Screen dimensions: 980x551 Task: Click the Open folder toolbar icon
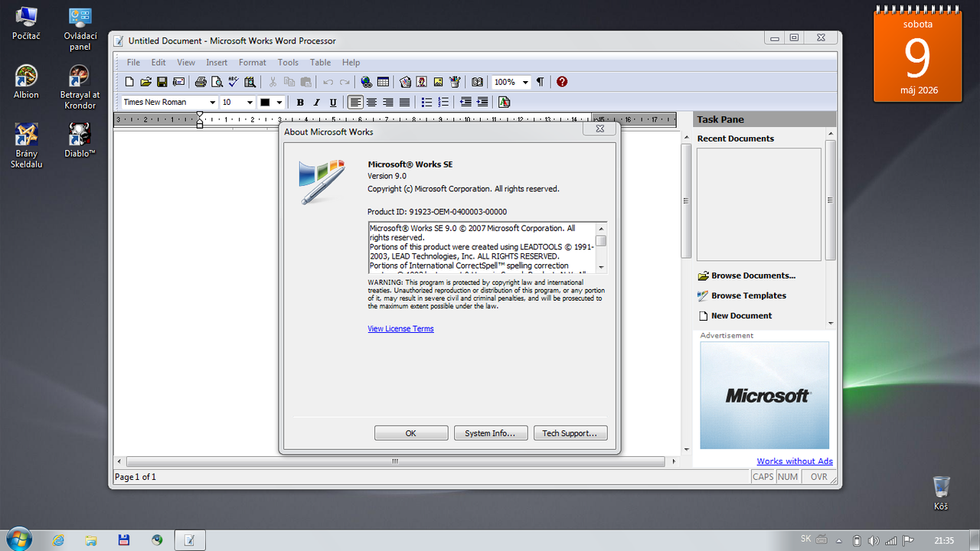[x=145, y=82]
